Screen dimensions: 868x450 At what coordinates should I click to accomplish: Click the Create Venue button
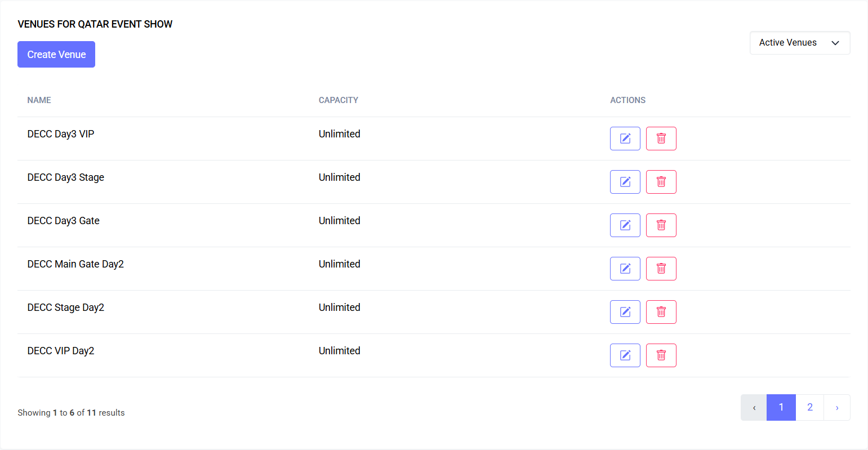56,55
